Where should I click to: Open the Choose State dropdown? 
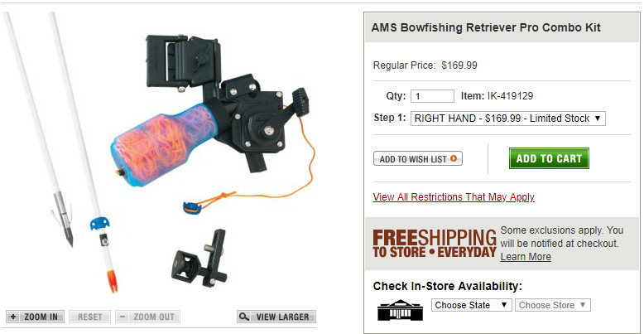point(472,305)
